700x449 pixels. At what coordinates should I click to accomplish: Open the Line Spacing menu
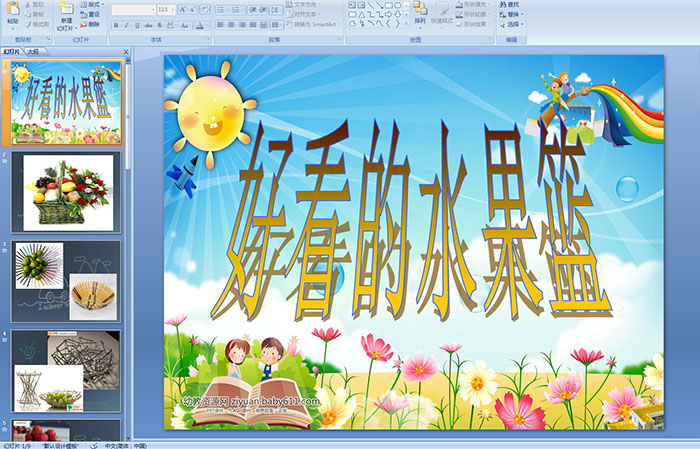tap(276, 9)
